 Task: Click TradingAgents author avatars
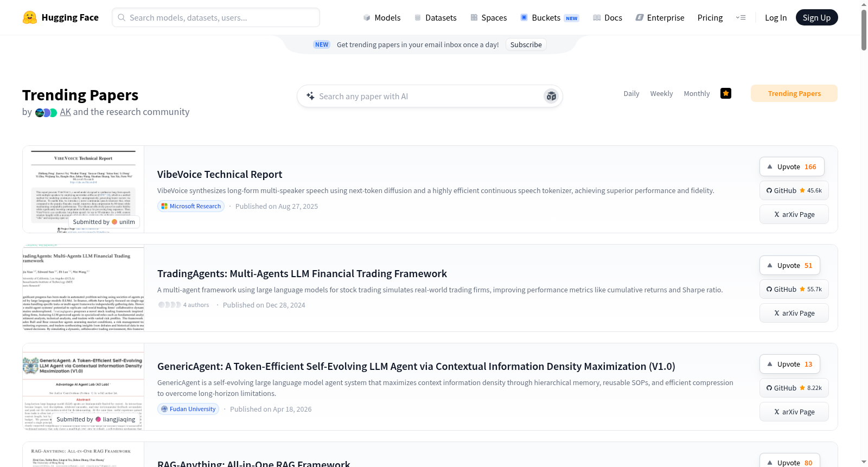[169, 305]
